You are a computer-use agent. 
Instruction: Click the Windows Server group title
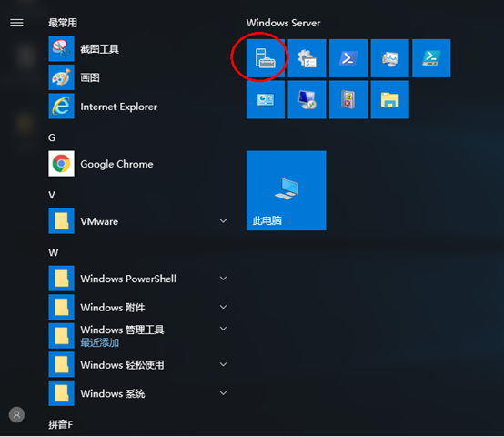pyautogui.click(x=284, y=23)
